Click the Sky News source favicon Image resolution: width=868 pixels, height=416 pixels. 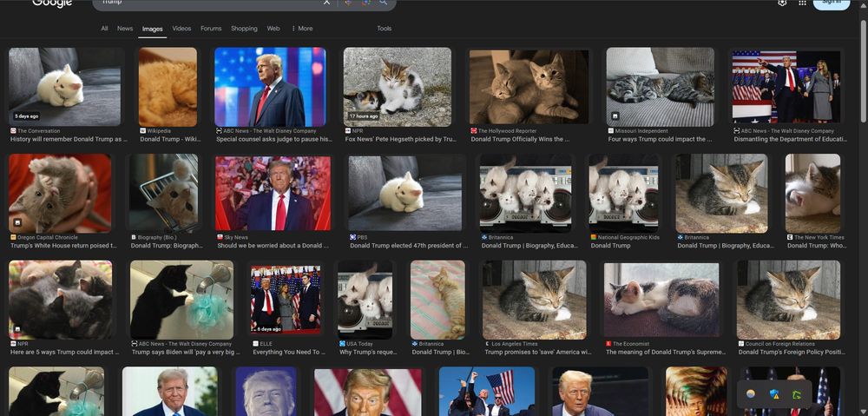(220, 237)
